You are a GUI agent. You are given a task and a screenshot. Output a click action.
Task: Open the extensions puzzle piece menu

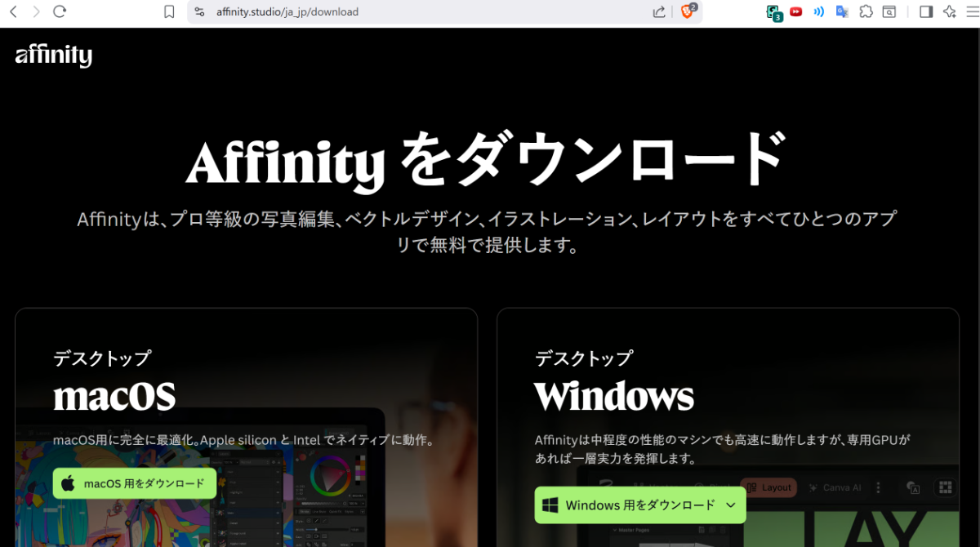point(866,11)
